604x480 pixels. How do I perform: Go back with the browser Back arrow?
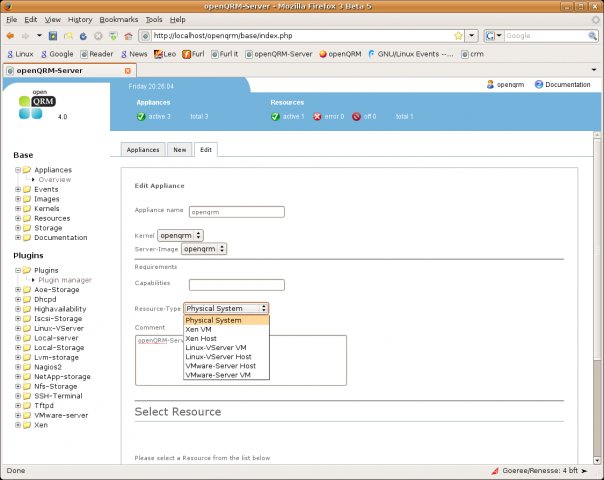pos(10,36)
